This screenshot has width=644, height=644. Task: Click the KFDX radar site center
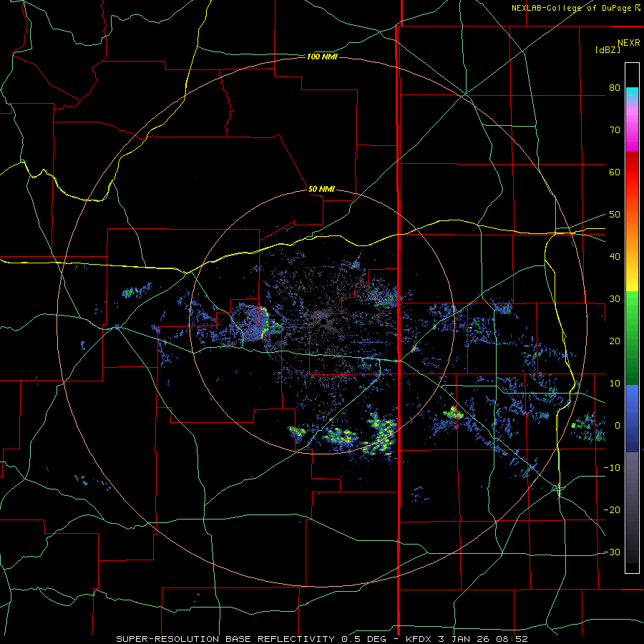click(x=323, y=322)
